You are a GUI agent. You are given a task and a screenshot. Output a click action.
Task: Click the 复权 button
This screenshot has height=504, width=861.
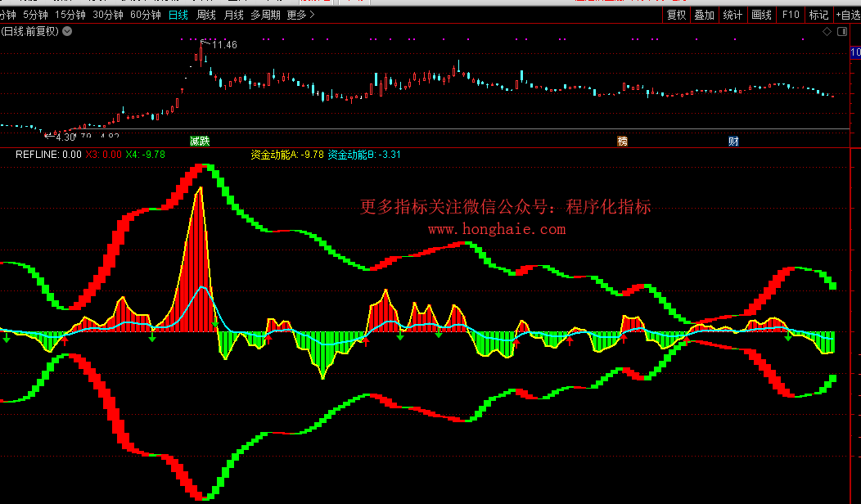point(676,15)
